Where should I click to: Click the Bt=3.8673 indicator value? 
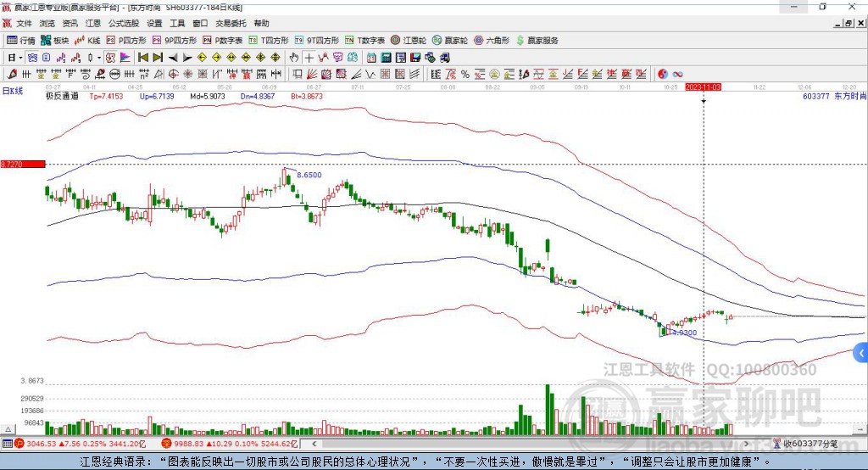click(x=307, y=96)
